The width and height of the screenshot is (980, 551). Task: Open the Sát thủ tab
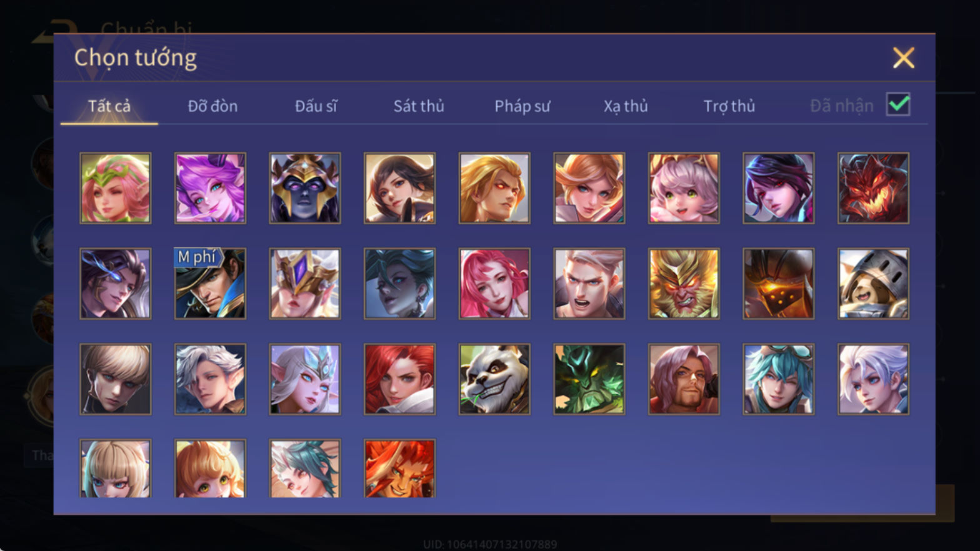click(x=419, y=106)
